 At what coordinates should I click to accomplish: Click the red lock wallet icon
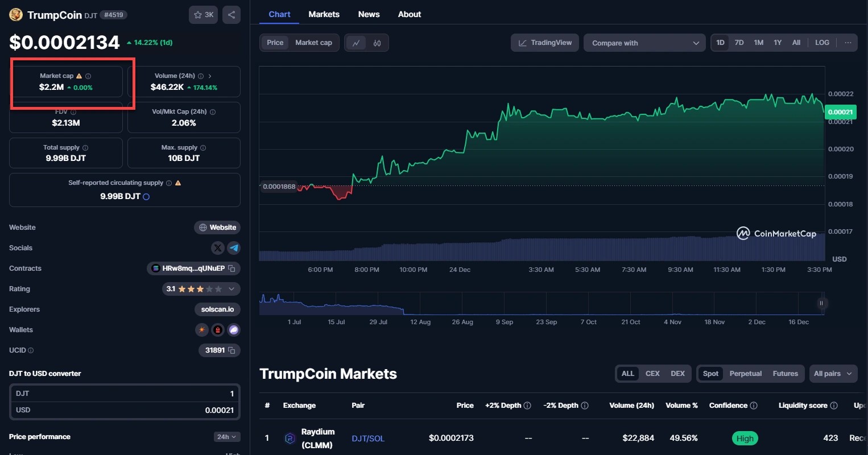tap(218, 330)
